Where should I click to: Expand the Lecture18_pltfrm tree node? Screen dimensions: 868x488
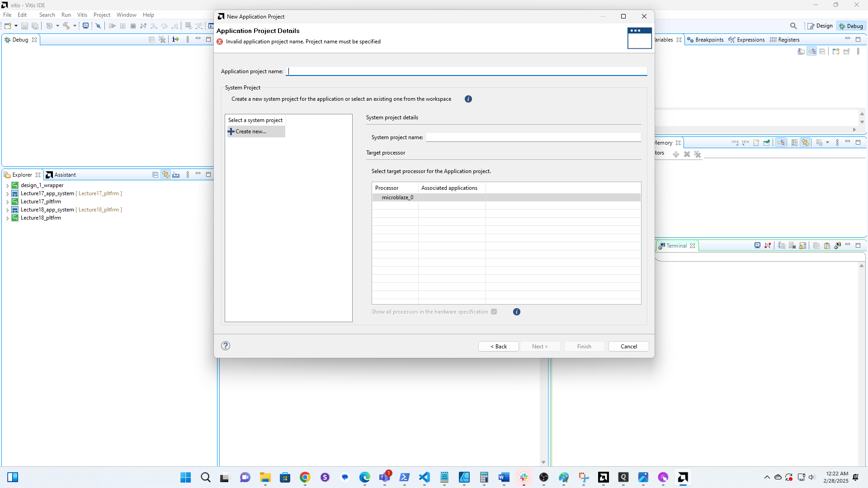(x=7, y=218)
